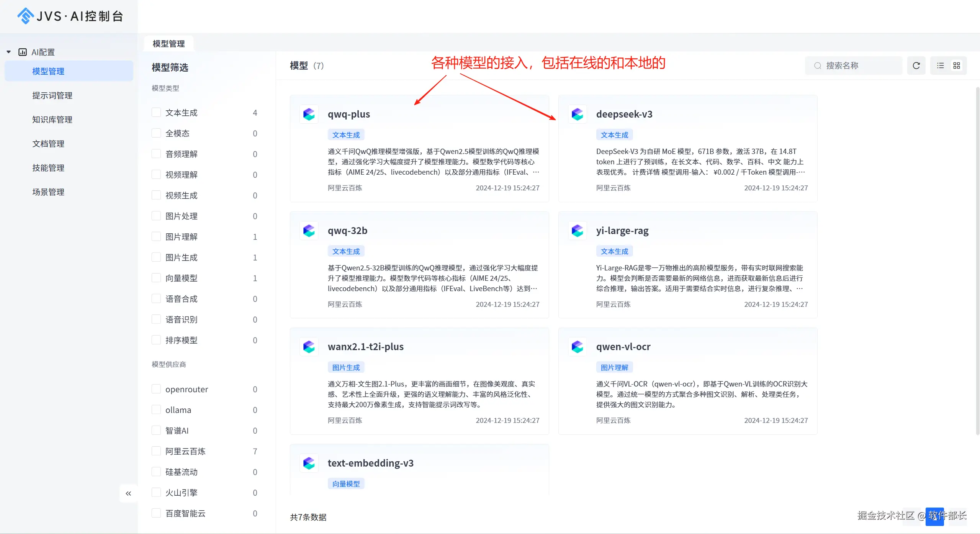Go to 知识库管理 menu item

point(52,120)
